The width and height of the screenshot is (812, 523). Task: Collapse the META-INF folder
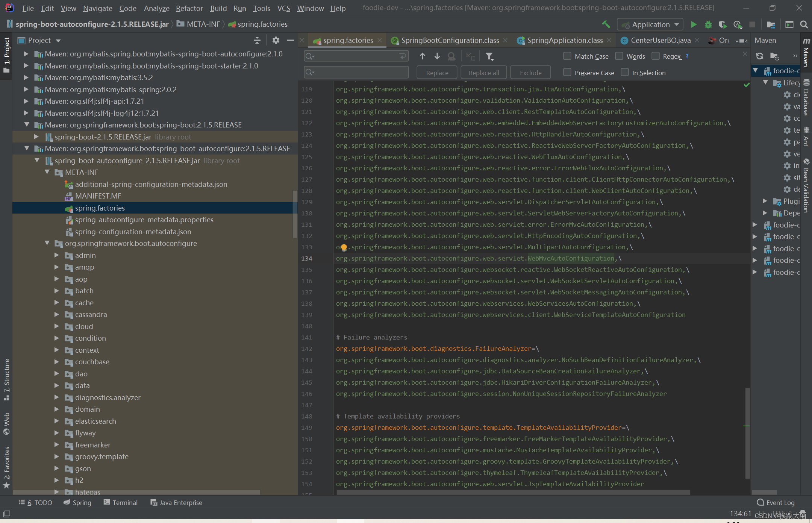click(47, 172)
